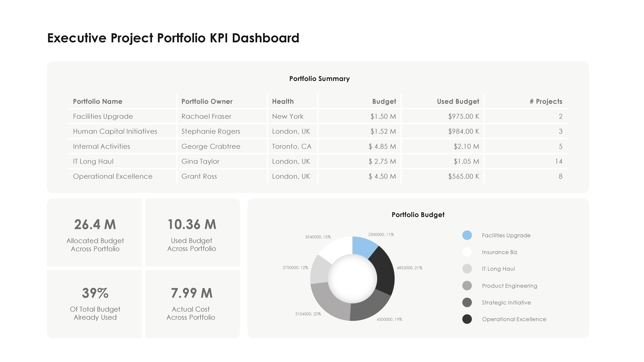Click the Executive Project Portfolio KPI Dashboard title
This screenshot has height=362, width=644.
[x=173, y=38]
